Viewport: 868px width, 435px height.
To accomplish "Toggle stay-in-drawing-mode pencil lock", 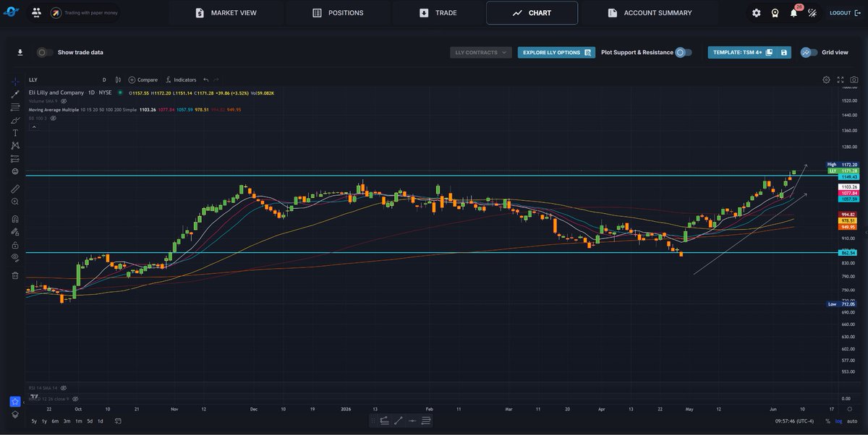I will point(15,232).
